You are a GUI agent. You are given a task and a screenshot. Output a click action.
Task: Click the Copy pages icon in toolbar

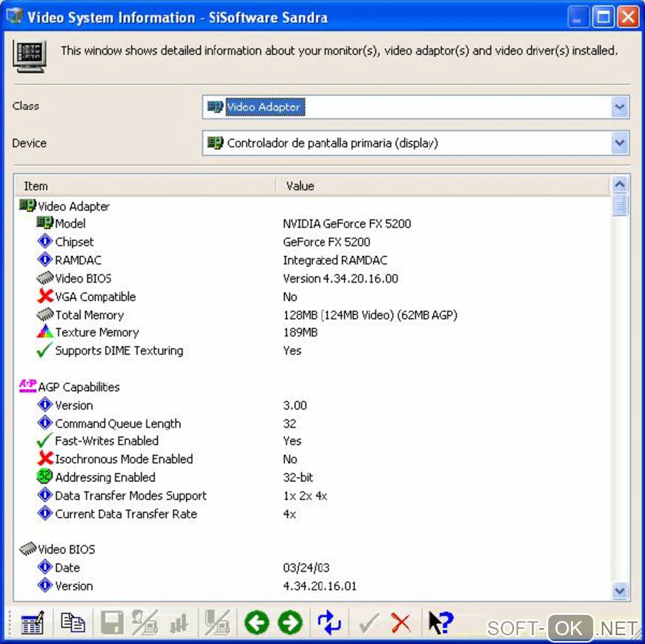point(73,622)
